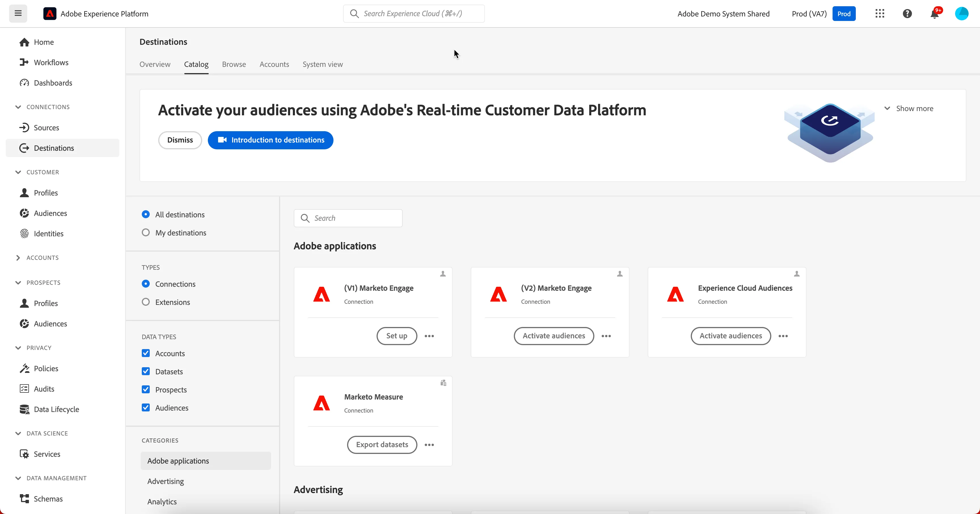Select the All destinations radio button

[146, 214]
